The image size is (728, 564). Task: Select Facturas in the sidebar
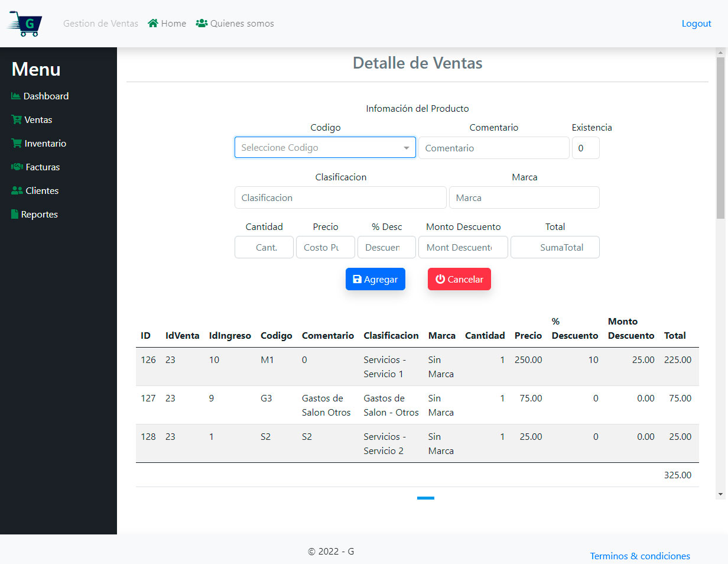[35, 167]
